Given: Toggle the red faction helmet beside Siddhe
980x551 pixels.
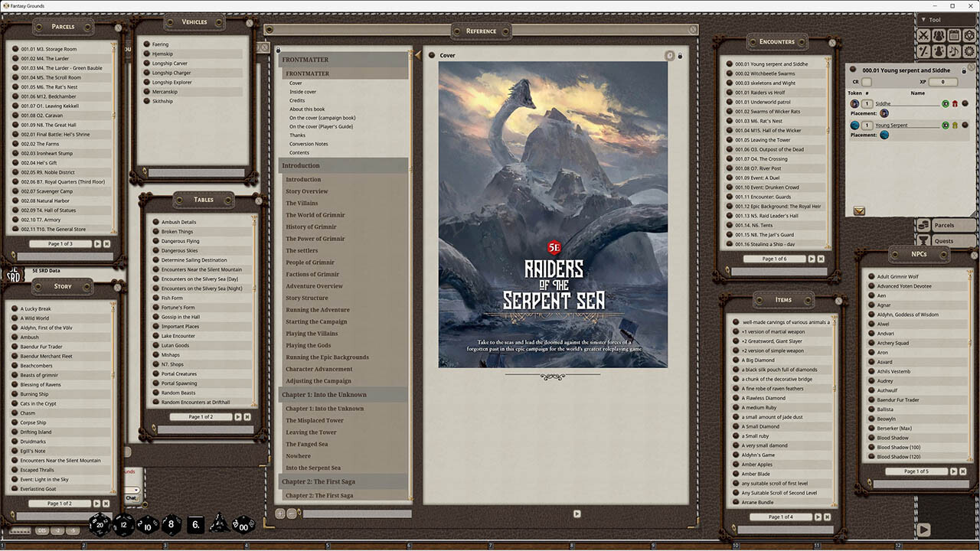Looking at the screenshot, I should (955, 104).
